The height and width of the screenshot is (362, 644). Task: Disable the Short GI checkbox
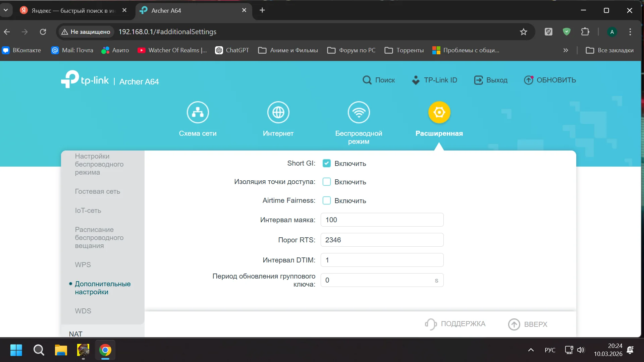tap(326, 163)
